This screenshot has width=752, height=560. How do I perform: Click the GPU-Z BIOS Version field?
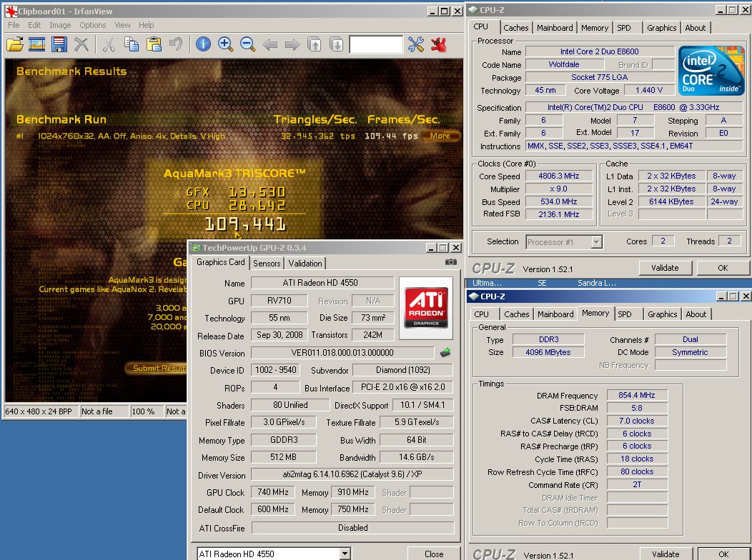(342, 353)
